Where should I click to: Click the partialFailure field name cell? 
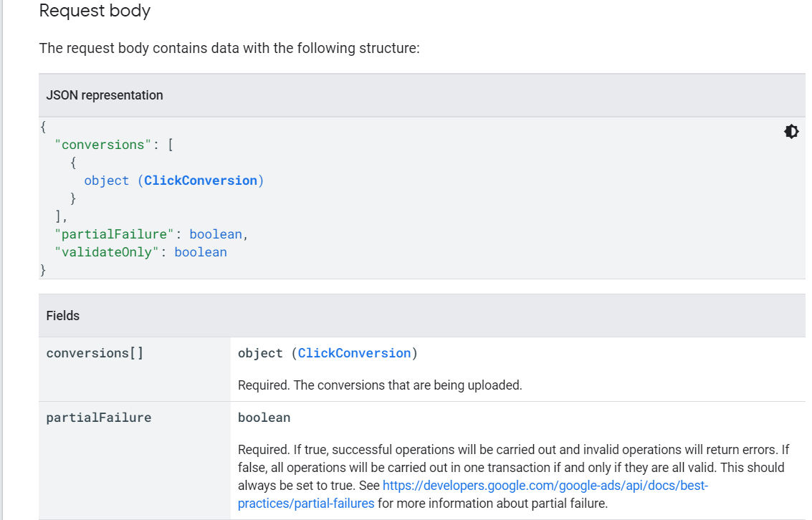pos(99,418)
